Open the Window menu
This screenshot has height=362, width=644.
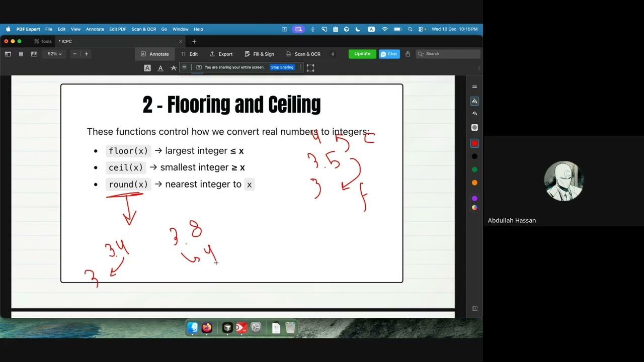181,29
